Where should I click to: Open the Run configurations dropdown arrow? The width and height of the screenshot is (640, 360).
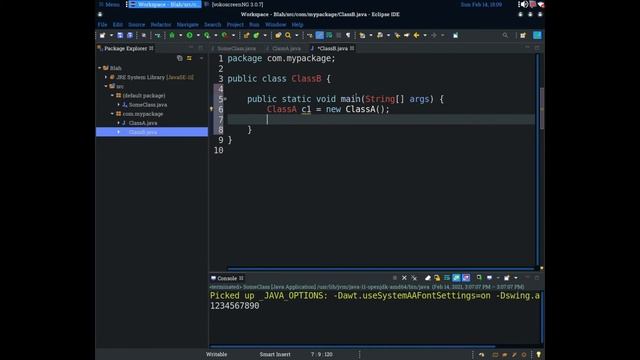click(198, 36)
